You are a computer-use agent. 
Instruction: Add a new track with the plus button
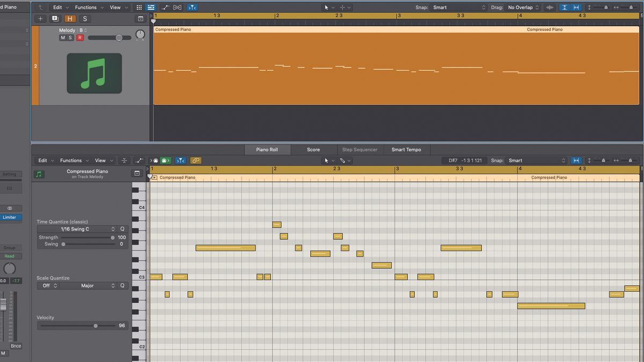(40, 19)
